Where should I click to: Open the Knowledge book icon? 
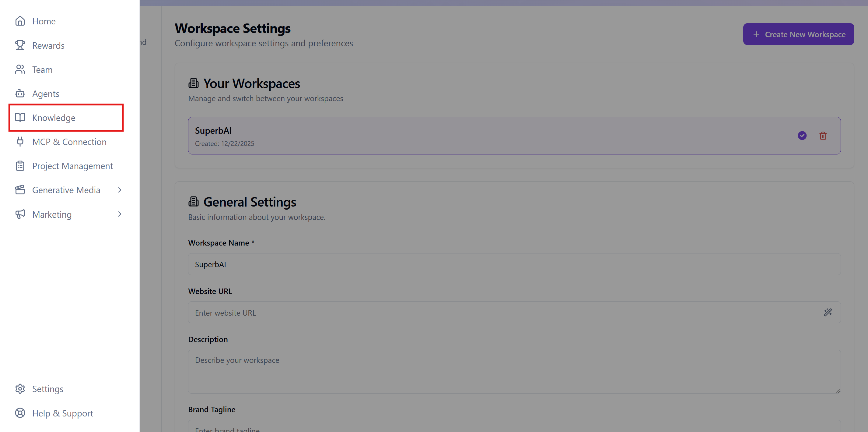[x=20, y=117]
